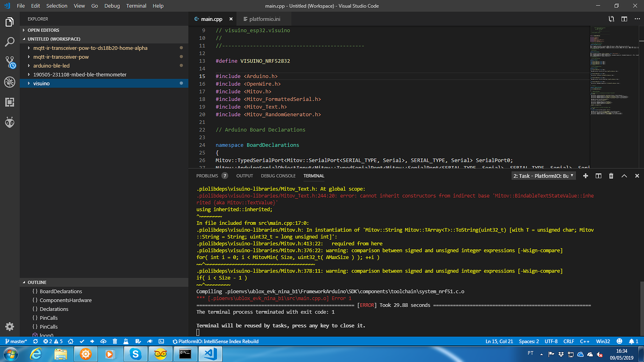
Task: Close the main.cpp tab
Action: point(231,19)
